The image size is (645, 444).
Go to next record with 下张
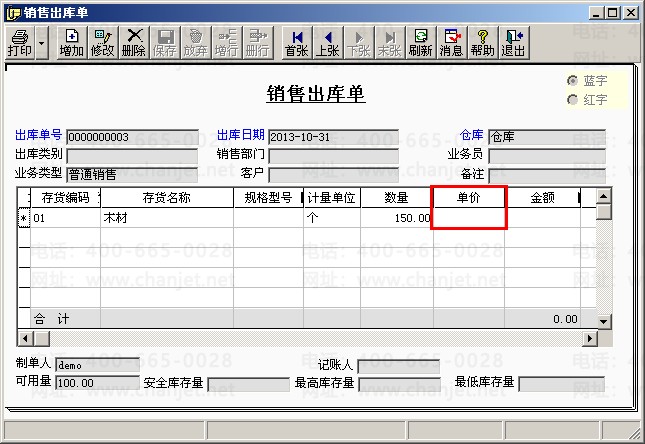[359, 43]
